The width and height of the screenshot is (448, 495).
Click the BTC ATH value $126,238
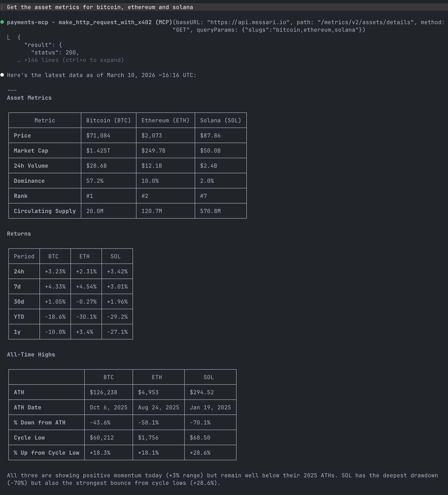pos(103,392)
